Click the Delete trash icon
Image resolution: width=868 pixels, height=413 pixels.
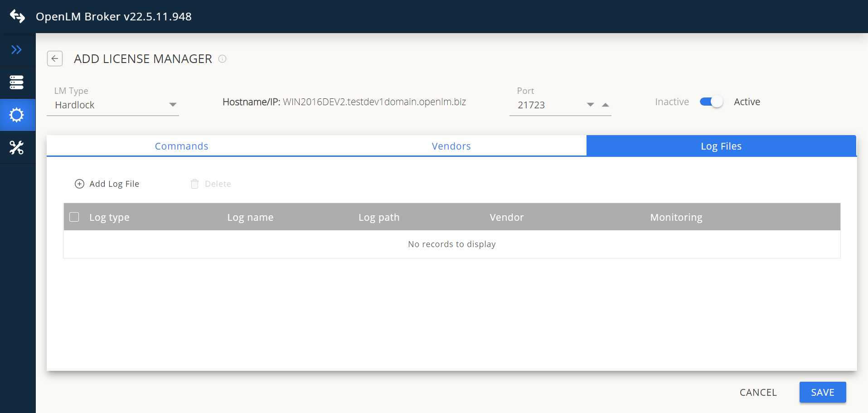[x=195, y=184]
